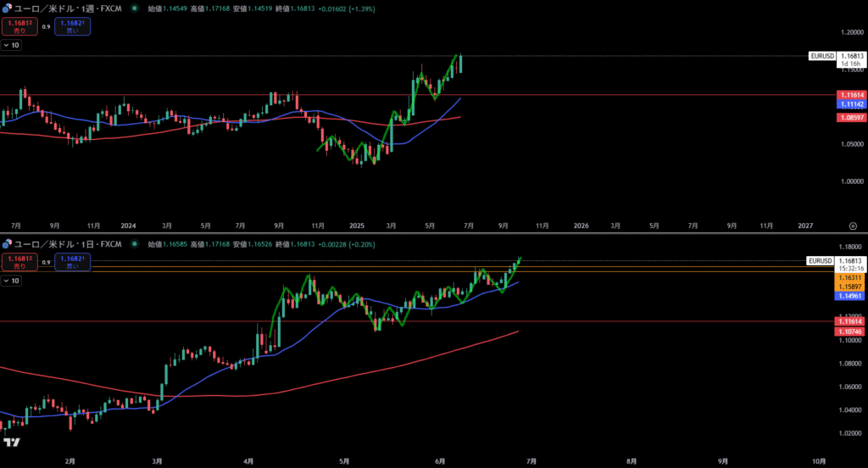This screenshot has width=868, height=468.
Task: Select the orange 1.15897 line label
Action: tap(849, 287)
